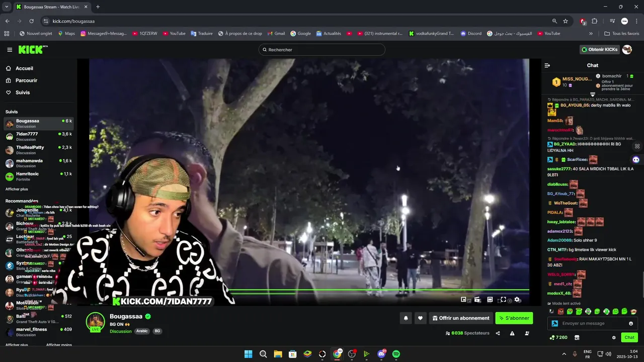The image size is (644, 362).
Task: Click the BG tag under the stream title
Action: click(x=157, y=331)
